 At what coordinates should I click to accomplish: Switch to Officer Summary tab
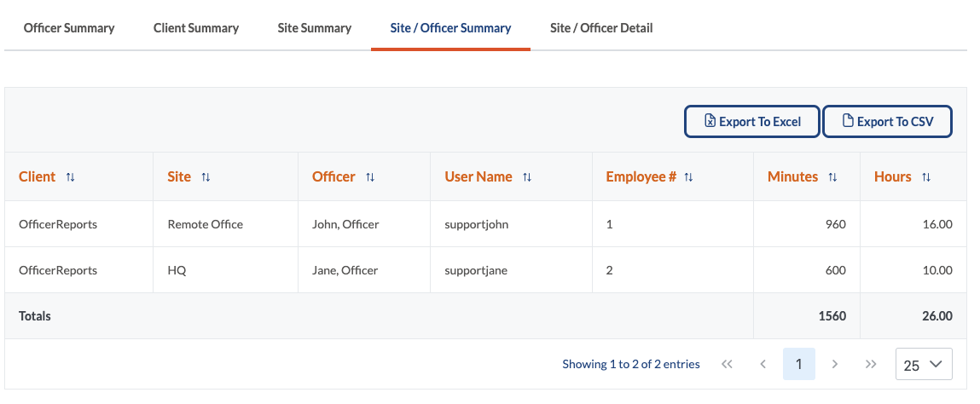click(69, 28)
